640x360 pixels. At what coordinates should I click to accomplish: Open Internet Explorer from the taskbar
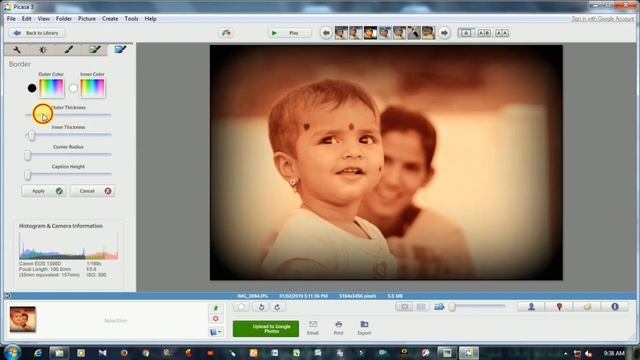[x=38, y=353]
